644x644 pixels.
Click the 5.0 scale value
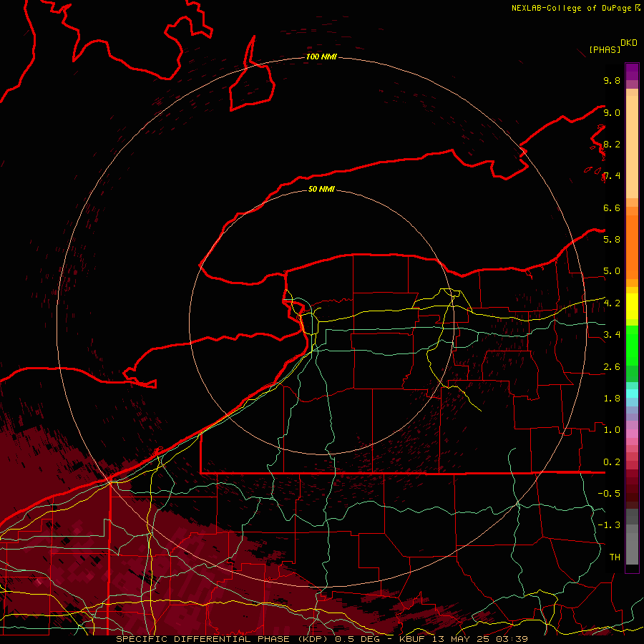pyautogui.click(x=612, y=271)
